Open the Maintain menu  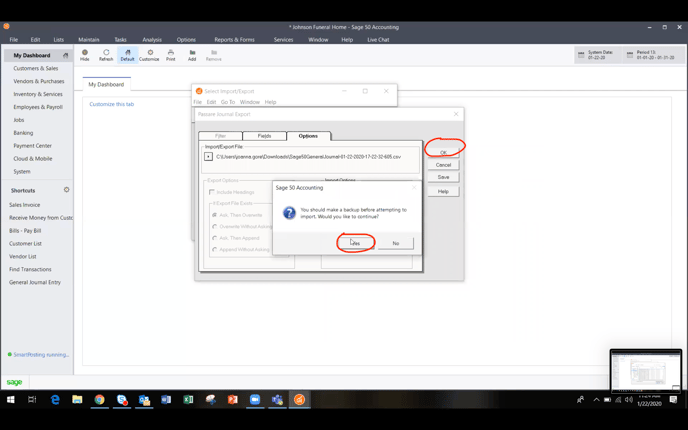(x=89, y=39)
